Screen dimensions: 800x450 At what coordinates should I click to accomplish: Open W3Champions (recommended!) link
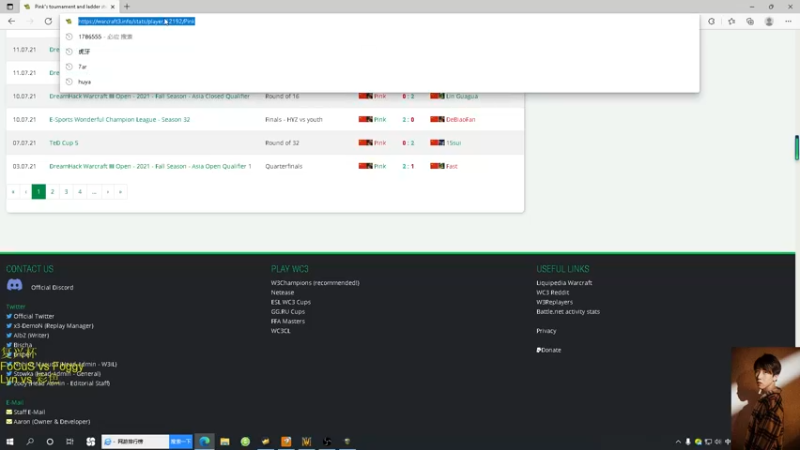(315, 283)
